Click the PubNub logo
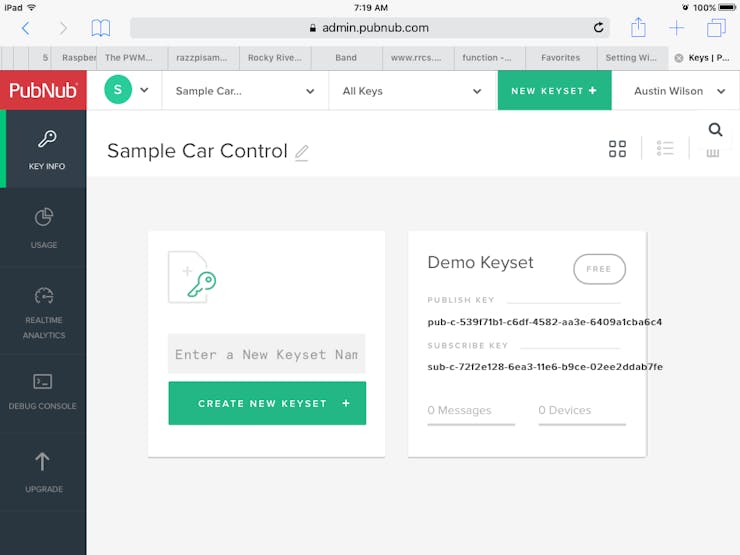 43,90
